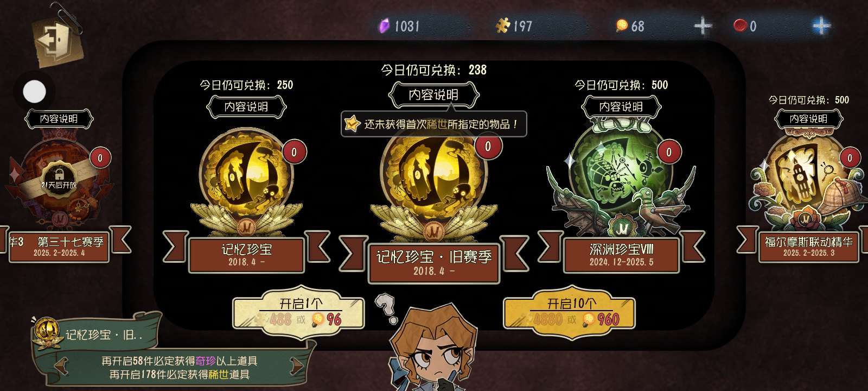Show previous guarantee info with left arrow

[60, 365]
